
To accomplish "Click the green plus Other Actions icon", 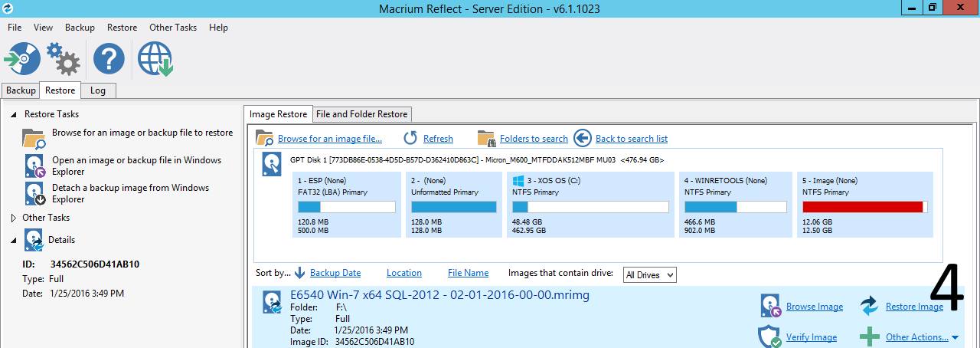I will coord(869,337).
